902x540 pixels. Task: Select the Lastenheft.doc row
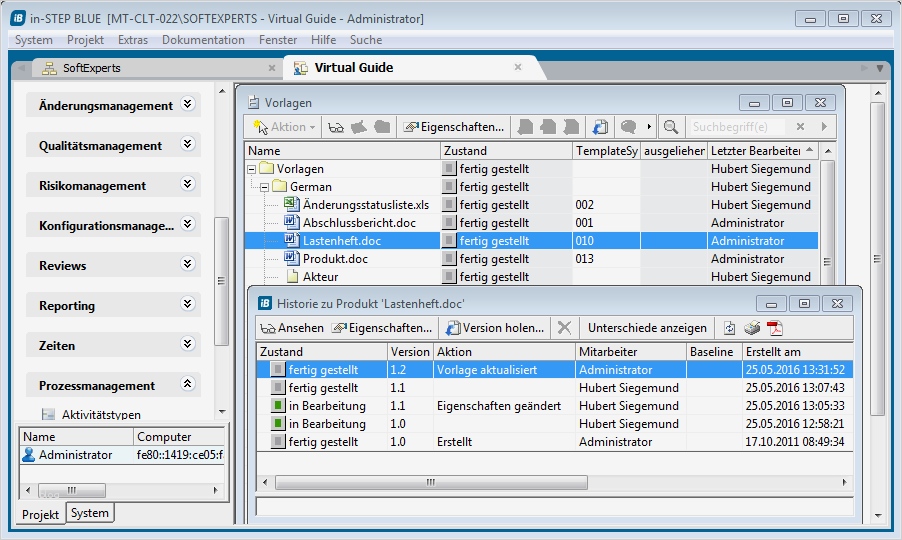click(532, 240)
